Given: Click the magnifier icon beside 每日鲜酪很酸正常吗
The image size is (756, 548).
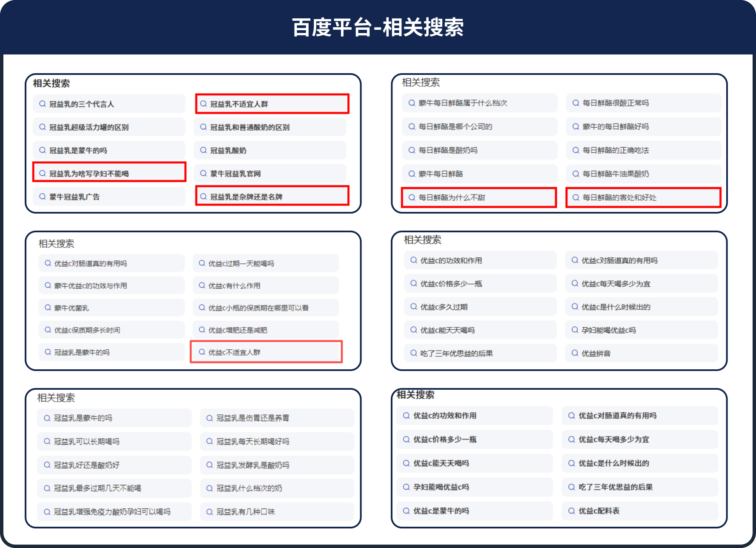Looking at the screenshot, I should pos(576,103).
